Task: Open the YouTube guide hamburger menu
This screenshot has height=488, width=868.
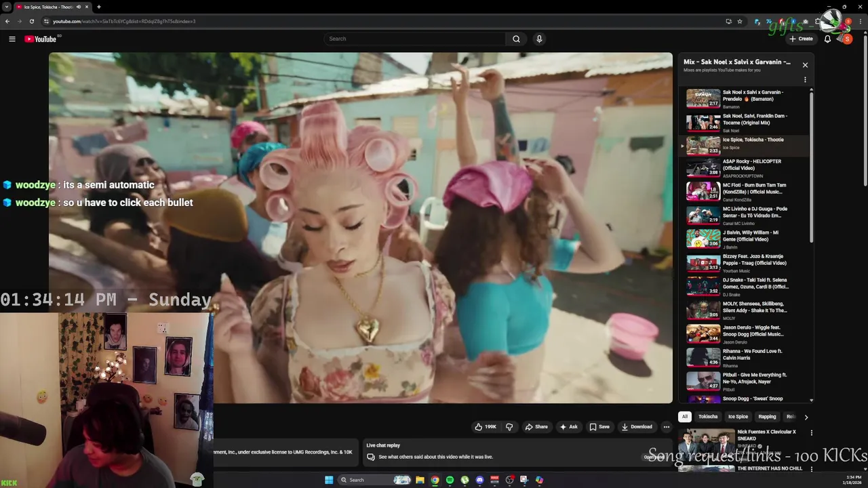Action: point(12,39)
